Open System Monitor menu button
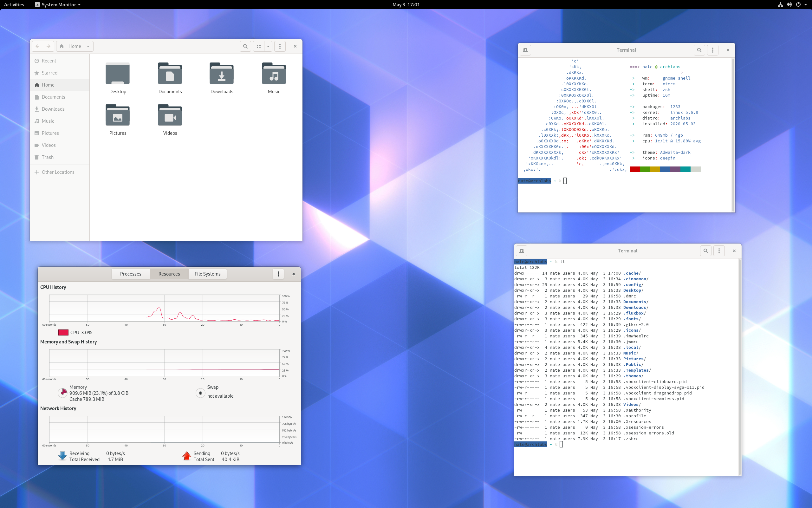This screenshot has width=812, height=508. tap(278, 274)
